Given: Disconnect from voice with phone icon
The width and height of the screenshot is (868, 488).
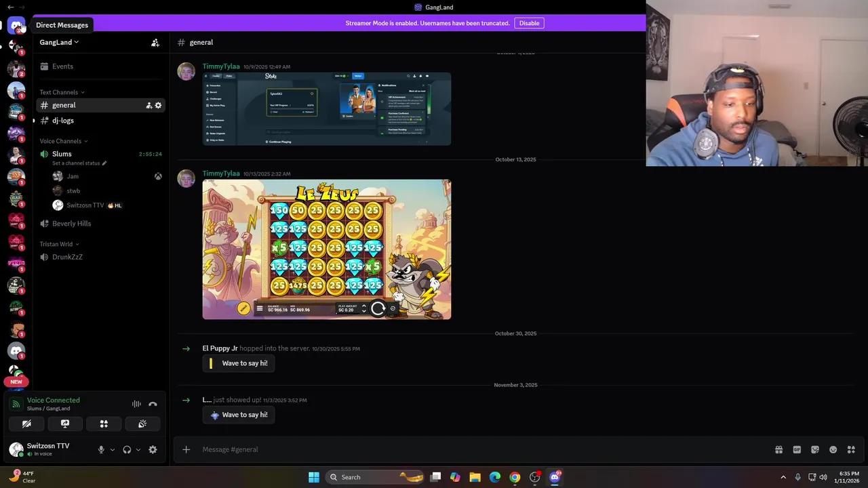Looking at the screenshot, I should [x=153, y=404].
